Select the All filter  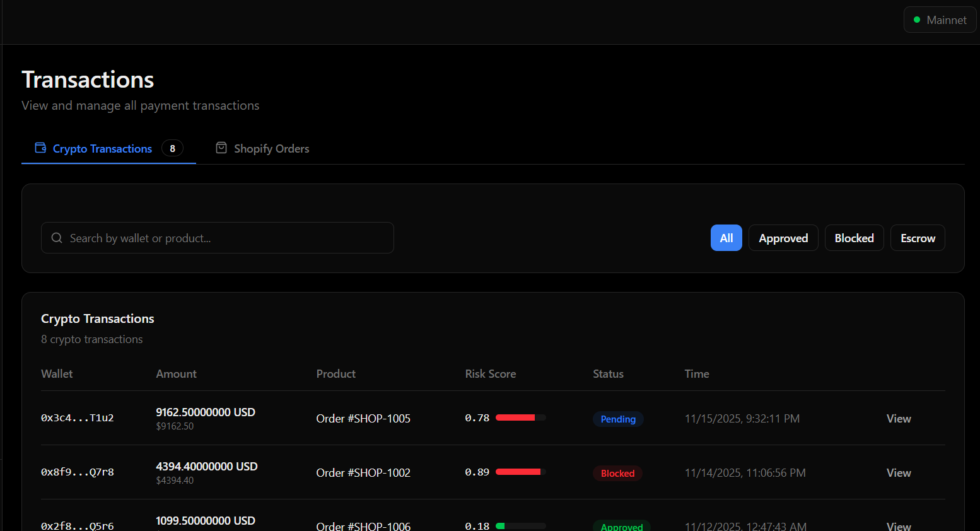coord(726,238)
